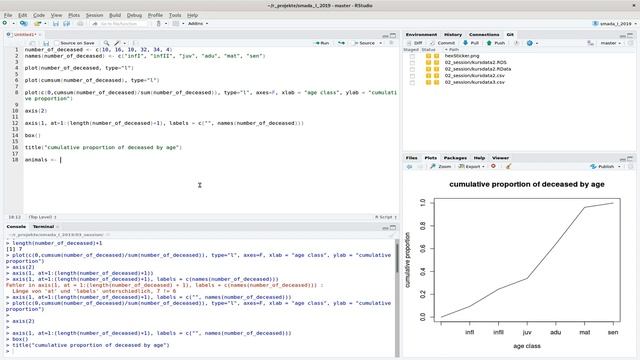
Task: Click the Pull button
Action: pyautogui.click(x=471, y=43)
